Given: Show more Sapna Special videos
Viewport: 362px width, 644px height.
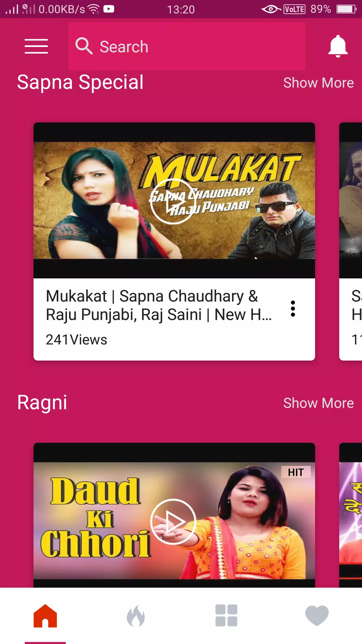Looking at the screenshot, I should click(x=318, y=83).
